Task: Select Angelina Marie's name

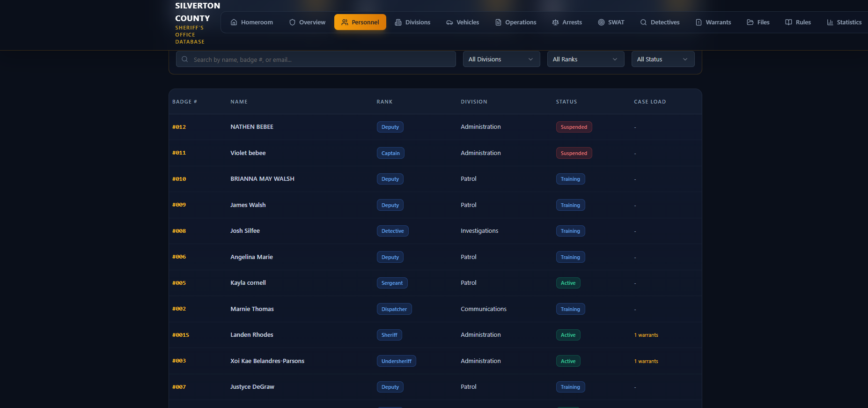Action: (251, 257)
